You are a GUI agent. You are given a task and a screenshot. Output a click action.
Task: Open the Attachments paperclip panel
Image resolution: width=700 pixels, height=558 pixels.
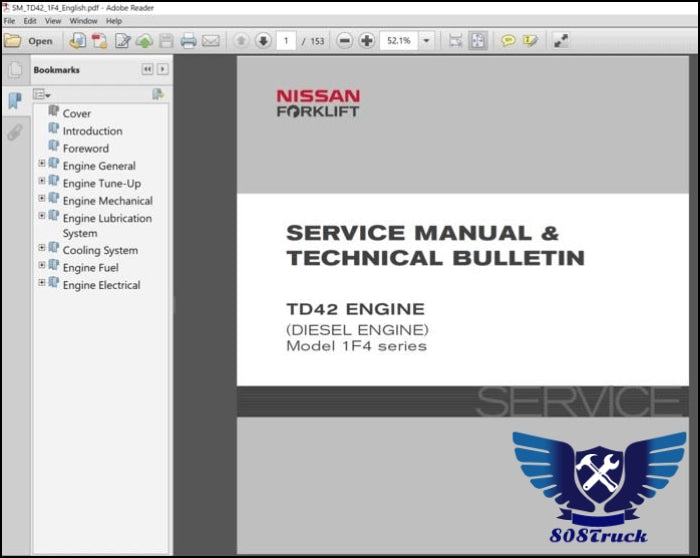[15, 132]
